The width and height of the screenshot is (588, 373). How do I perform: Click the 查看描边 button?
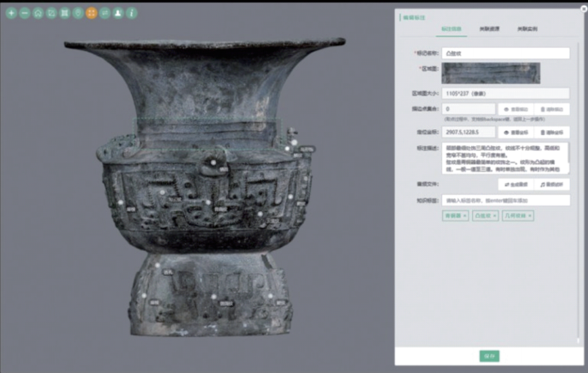514,110
